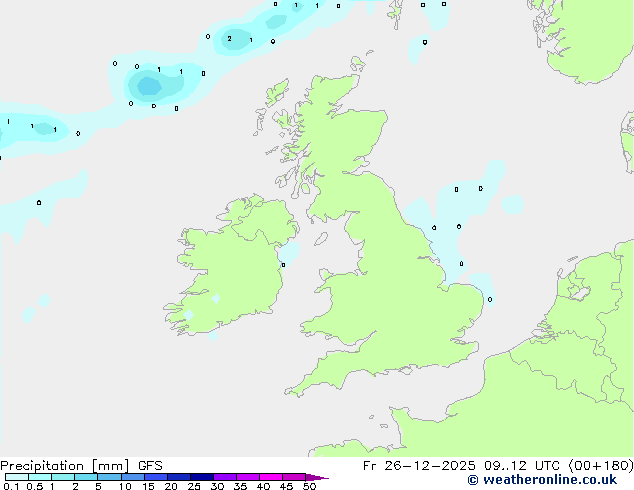Click the 25–30 mm dark navy legend swatch
The height and width of the screenshot is (490, 634).
202,477
